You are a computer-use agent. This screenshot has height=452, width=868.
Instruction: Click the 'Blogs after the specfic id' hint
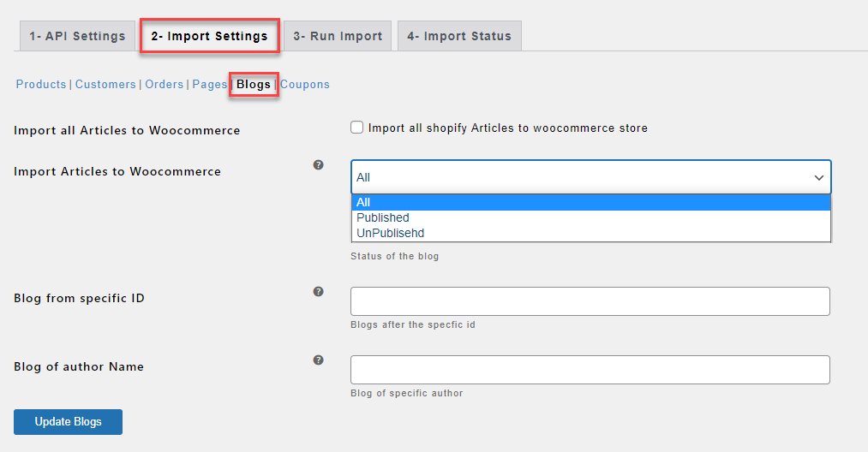click(413, 324)
